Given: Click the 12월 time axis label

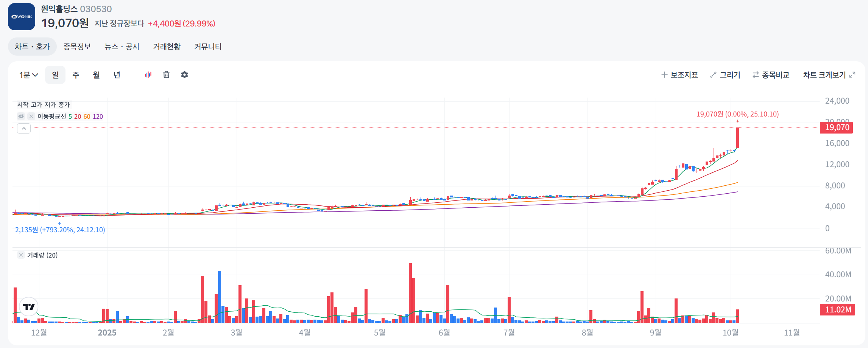Looking at the screenshot, I should (39, 332).
